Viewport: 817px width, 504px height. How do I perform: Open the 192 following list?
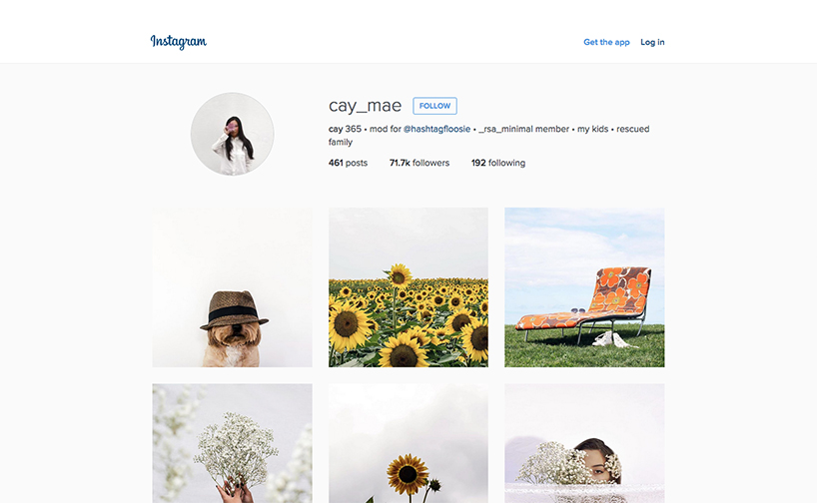[x=498, y=163]
